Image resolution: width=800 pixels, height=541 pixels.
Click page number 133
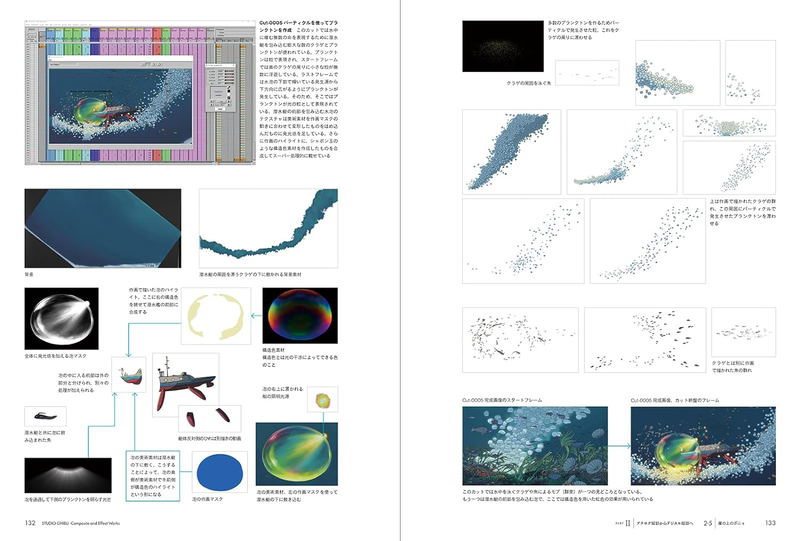pyautogui.click(x=770, y=523)
